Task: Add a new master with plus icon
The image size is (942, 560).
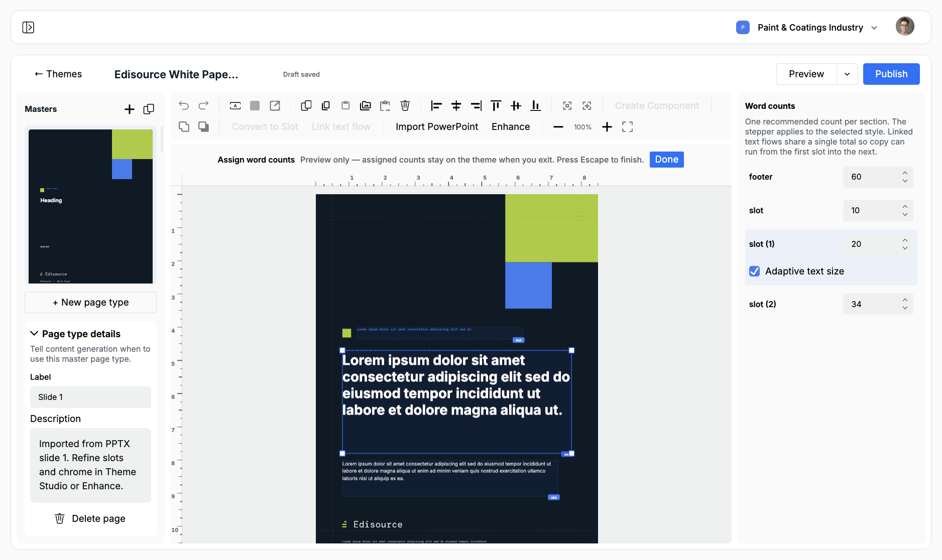Action: [129, 109]
